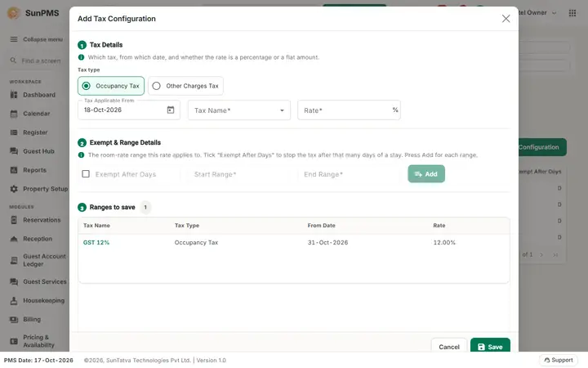Viewport: 588px width, 368px height.
Task: Click the Reservations sidebar icon
Action: 14,220
